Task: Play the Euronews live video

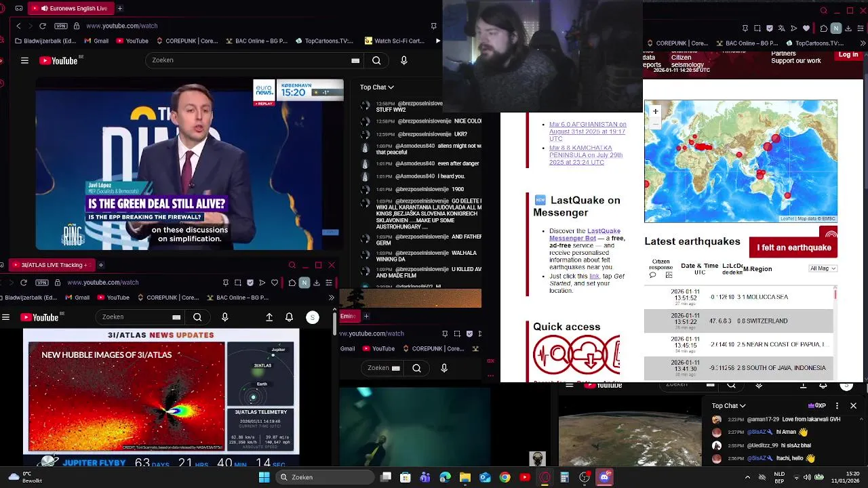Action: (189, 165)
